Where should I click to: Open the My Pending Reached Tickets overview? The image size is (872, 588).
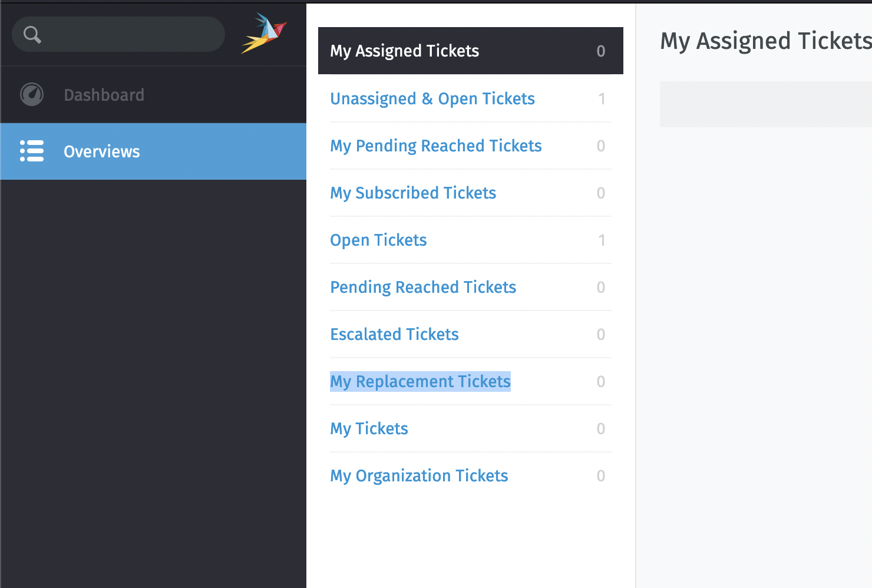435,146
